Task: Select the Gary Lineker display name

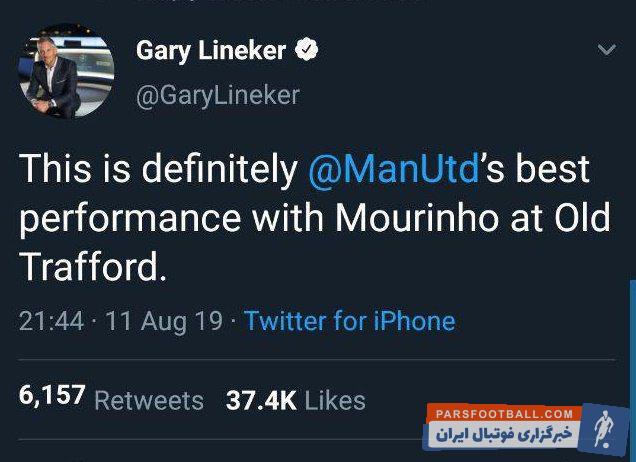Action: click(x=211, y=51)
